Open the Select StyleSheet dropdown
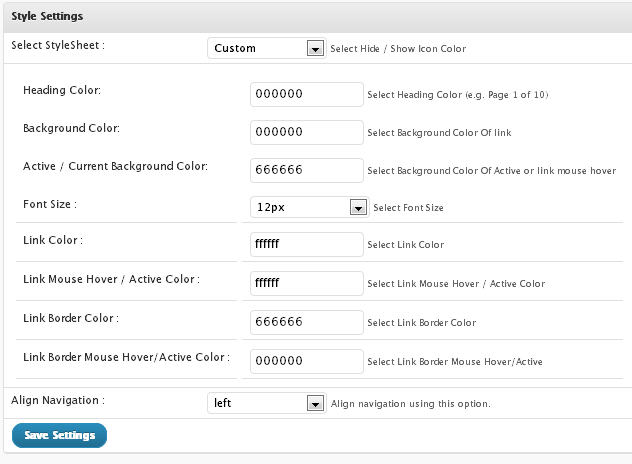632x464 pixels. pyautogui.click(x=267, y=48)
